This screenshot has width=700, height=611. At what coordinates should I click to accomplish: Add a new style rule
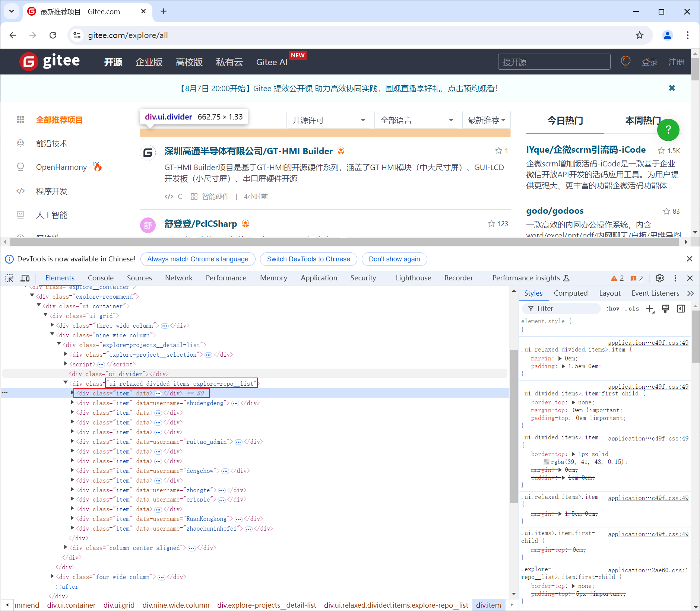650,309
